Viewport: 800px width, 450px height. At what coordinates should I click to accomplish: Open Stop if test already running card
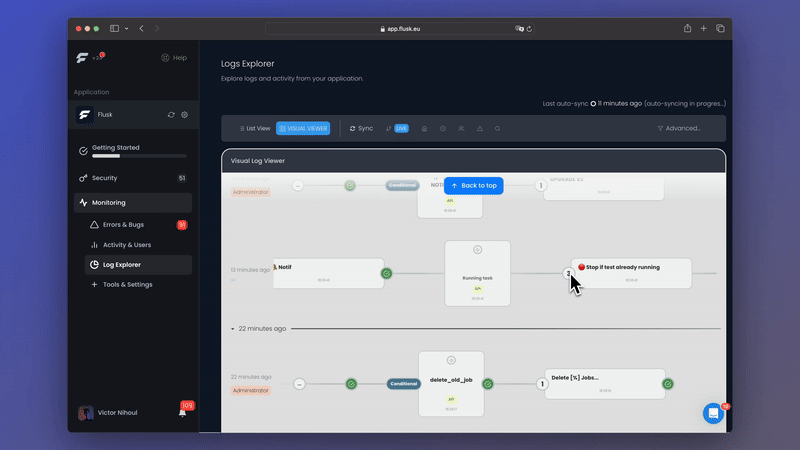pyautogui.click(x=632, y=273)
